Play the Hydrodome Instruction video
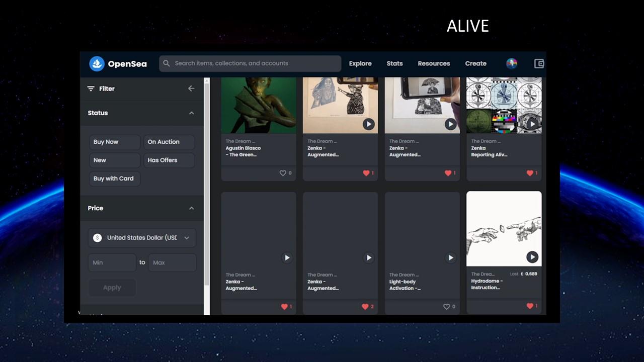This screenshot has height=362, width=644. [x=532, y=257]
